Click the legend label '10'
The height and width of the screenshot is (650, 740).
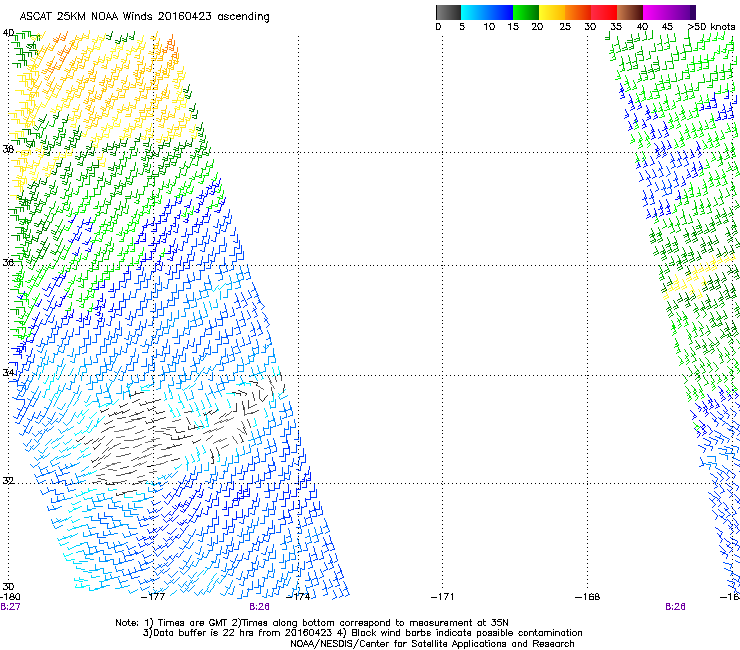(489, 27)
